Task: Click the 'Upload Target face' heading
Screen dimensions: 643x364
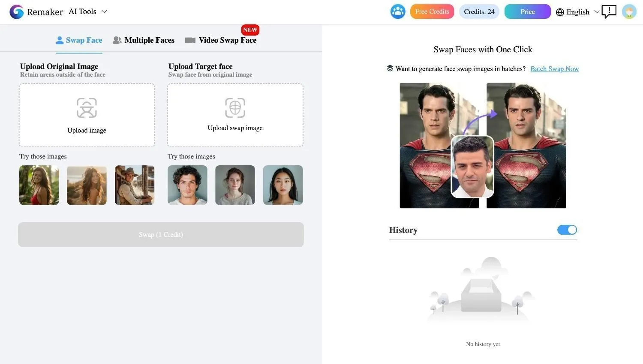Action: [201, 66]
